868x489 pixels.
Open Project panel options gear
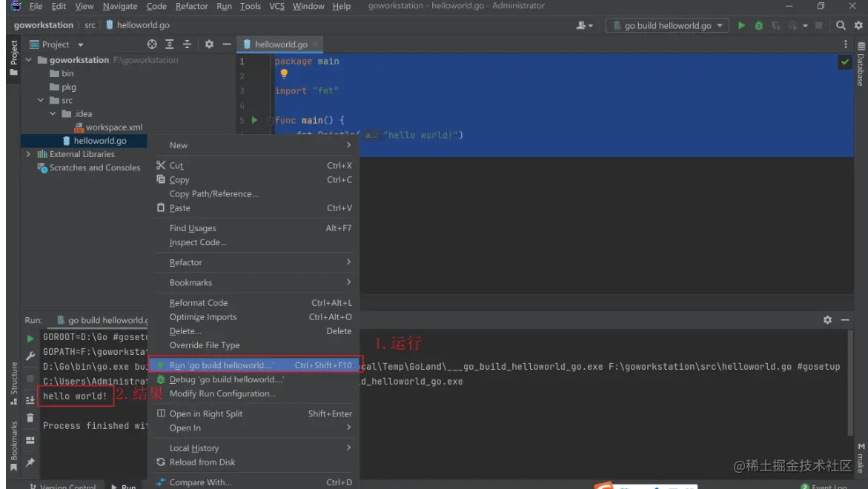point(209,44)
